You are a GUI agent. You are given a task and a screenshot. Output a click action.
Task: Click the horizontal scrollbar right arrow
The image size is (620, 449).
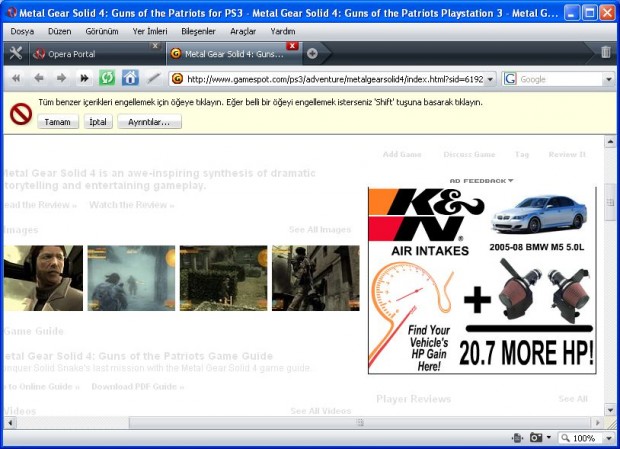pos(598,423)
